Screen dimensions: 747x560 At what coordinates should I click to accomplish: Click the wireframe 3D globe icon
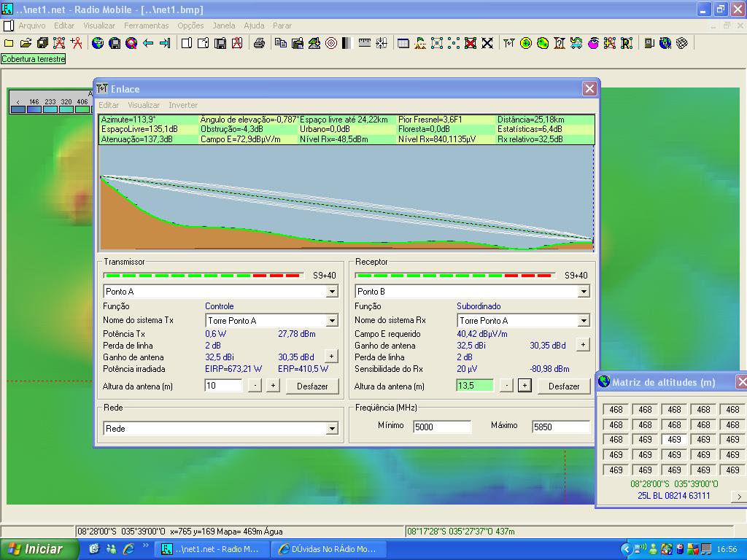(682, 43)
